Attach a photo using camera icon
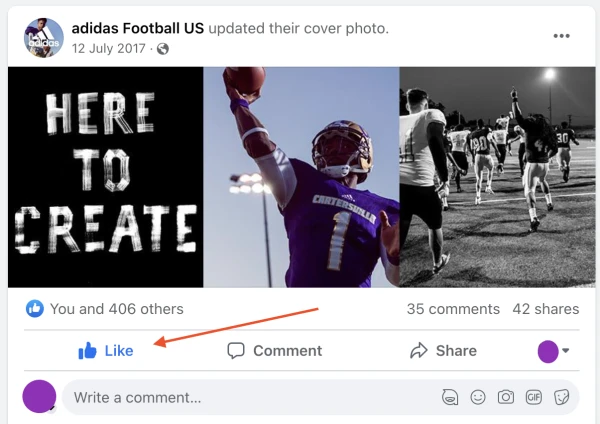This screenshot has height=424, width=600. [x=506, y=397]
